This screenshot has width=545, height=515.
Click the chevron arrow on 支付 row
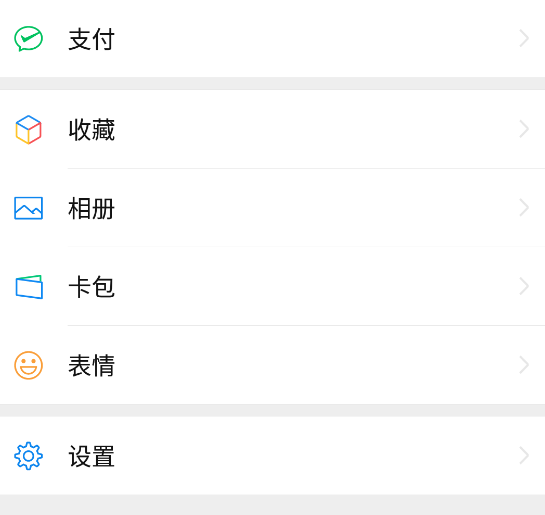pyautogui.click(x=524, y=38)
